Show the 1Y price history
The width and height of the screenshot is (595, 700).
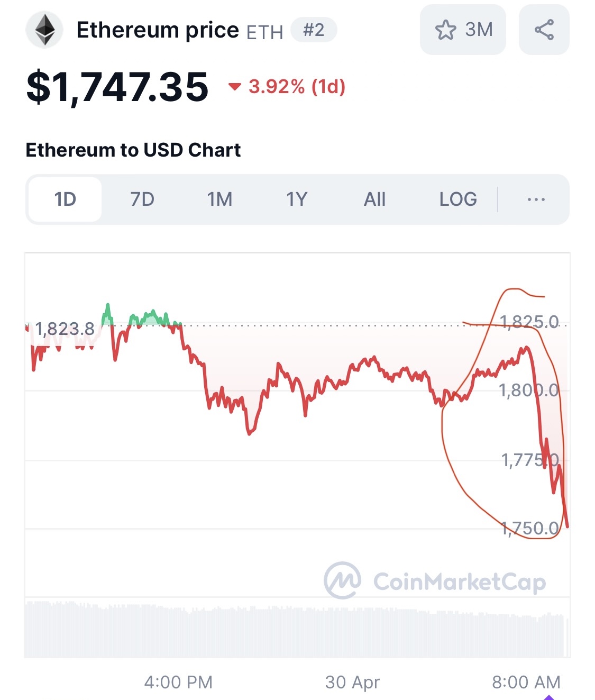pyautogui.click(x=297, y=199)
